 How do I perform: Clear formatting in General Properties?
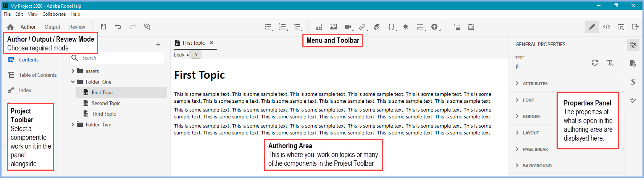(610, 63)
